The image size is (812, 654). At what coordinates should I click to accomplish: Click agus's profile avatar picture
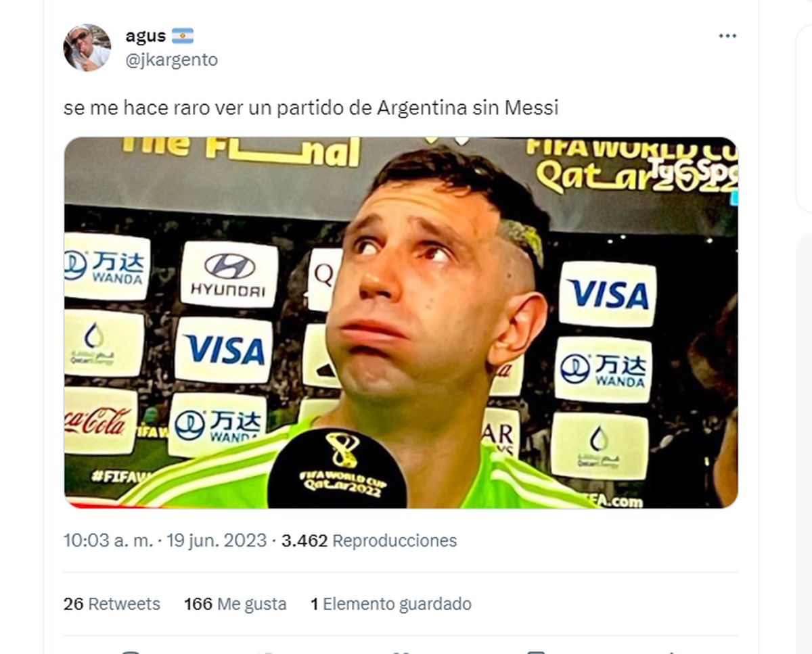click(x=87, y=47)
